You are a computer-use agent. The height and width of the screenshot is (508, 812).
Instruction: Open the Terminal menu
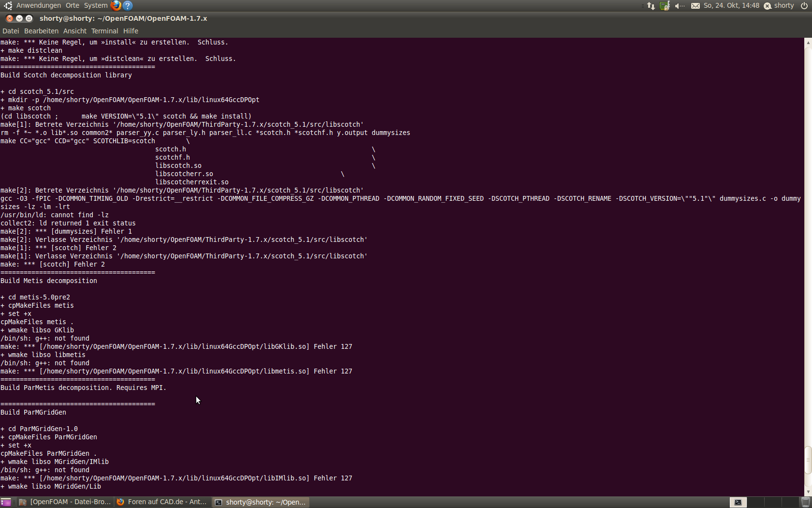pyautogui.click(x=104, y=31)
